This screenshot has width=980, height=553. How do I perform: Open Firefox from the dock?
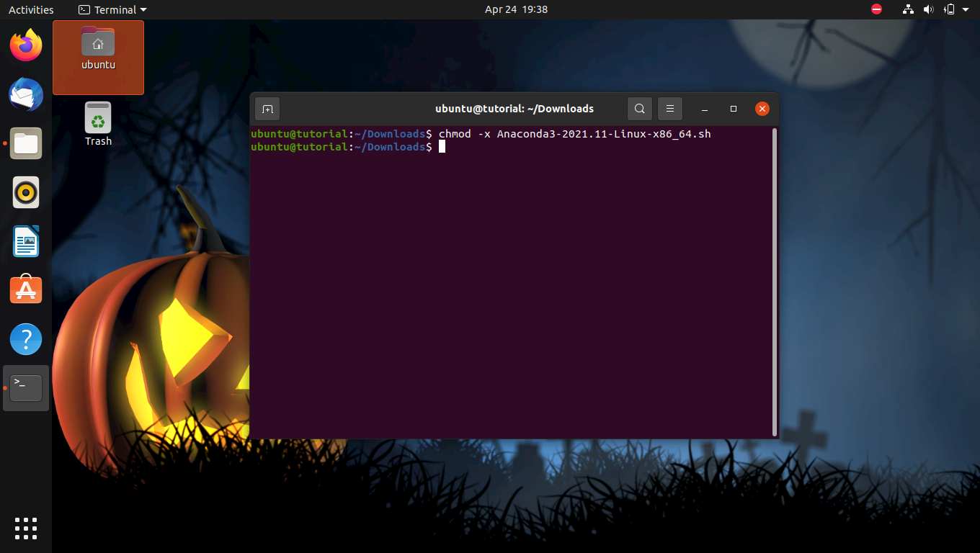click(26, 45)
